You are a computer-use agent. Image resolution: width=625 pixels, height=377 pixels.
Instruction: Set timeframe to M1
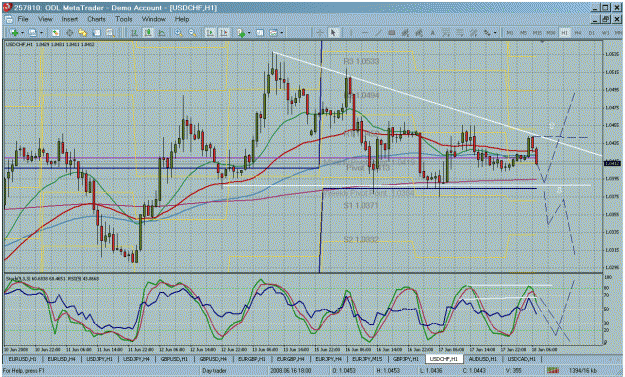(x=509, y=33)
